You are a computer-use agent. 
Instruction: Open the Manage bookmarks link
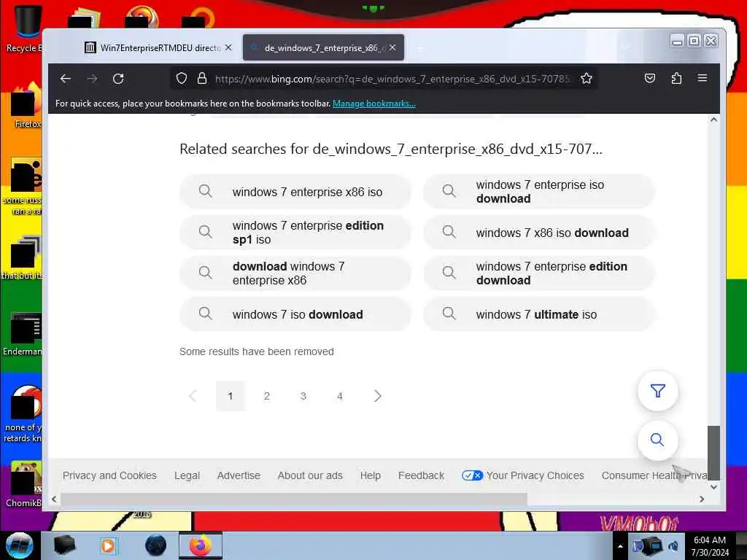(374, 104)
